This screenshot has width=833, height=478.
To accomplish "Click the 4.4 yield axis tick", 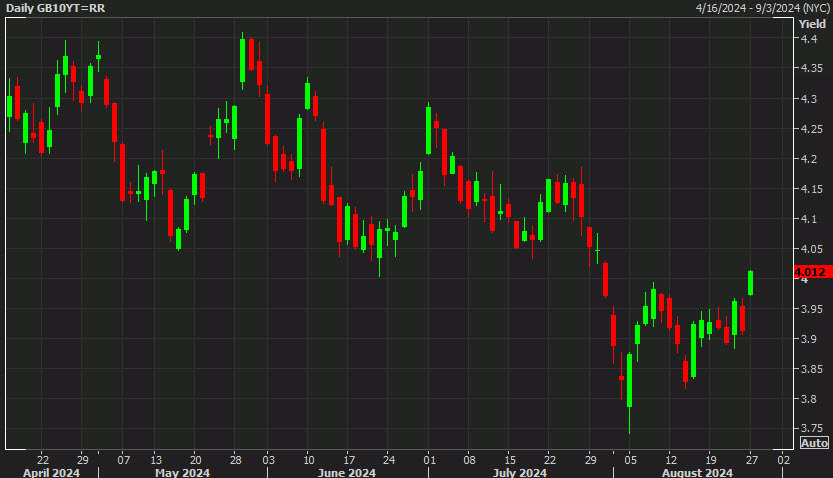I will [x=806, y=39].
